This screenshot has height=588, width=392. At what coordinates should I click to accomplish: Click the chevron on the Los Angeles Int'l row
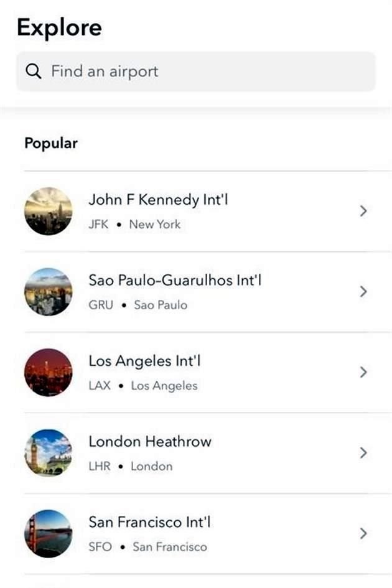coord(365,372)
